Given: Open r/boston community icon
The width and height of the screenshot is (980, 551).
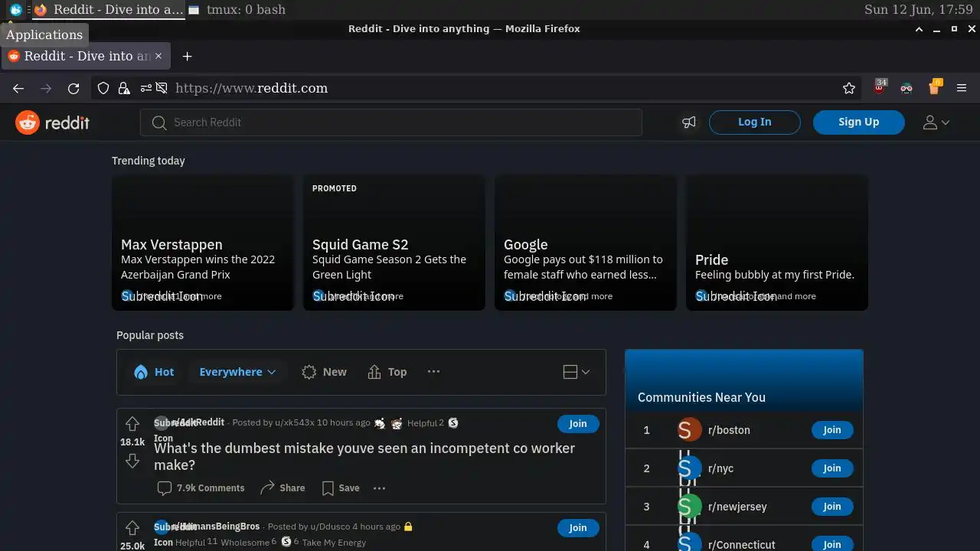Looking at the screenshot, I should tap(690, 430).
